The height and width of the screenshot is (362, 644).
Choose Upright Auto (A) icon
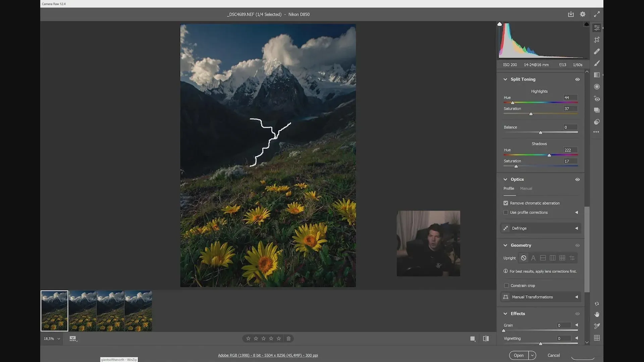533,258
